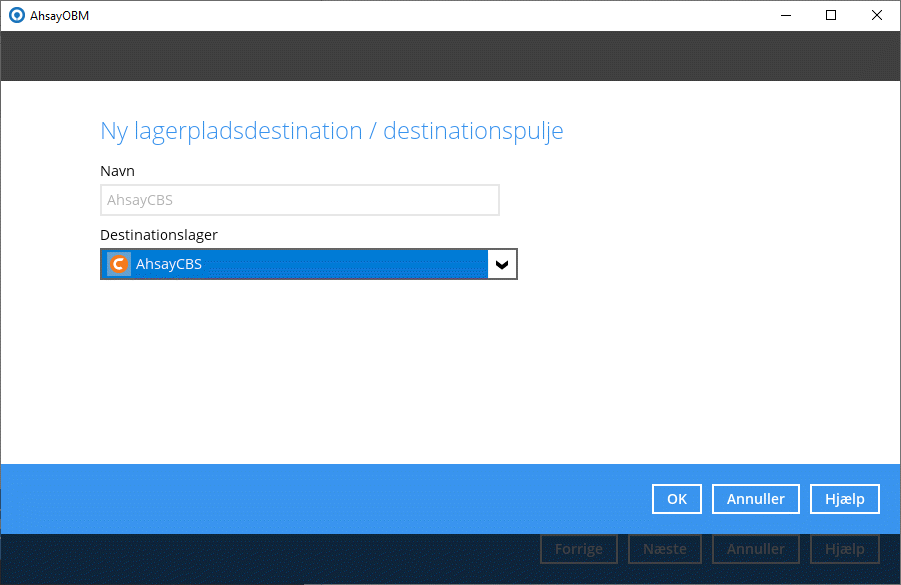
Task: Click the dimmed Forrige button
Action: pyautogui.click(x=579, y=549)
